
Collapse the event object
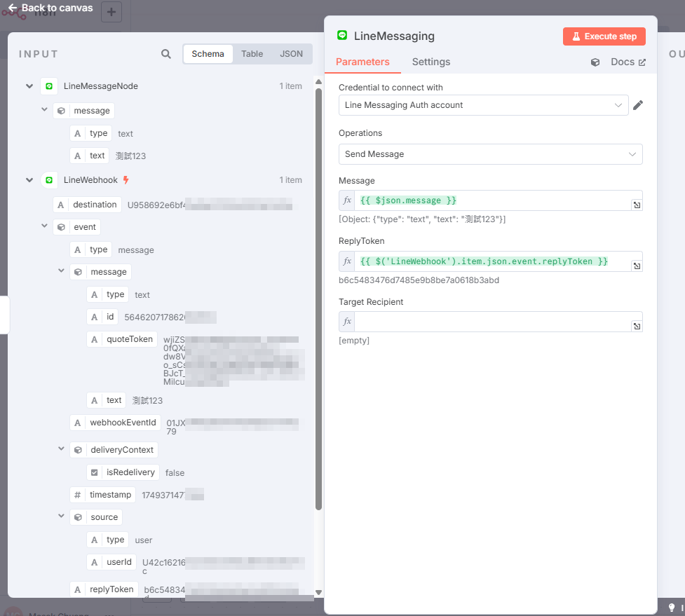click(x=44, y=226)
